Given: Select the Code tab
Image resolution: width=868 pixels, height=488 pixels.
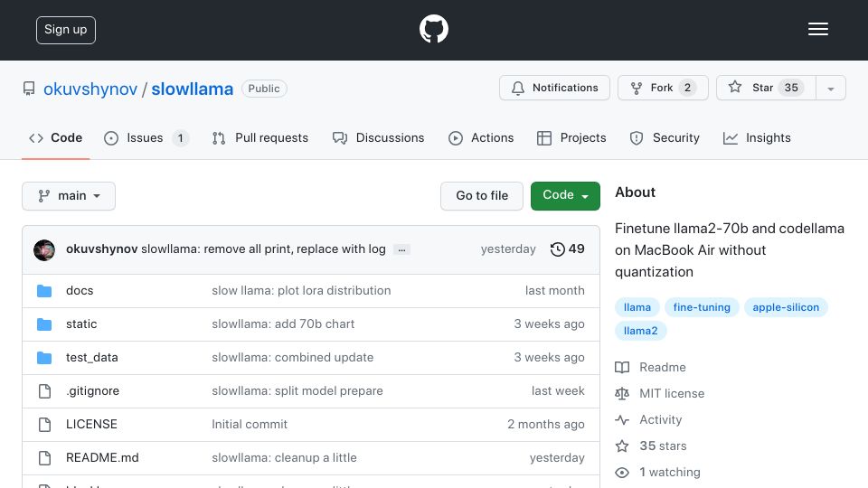Looking at the screenshot, I should (55, 137).
